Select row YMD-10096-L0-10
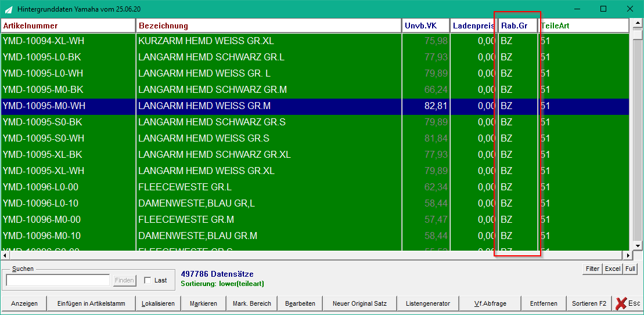 pyautogui.click(x=315, y=204)
